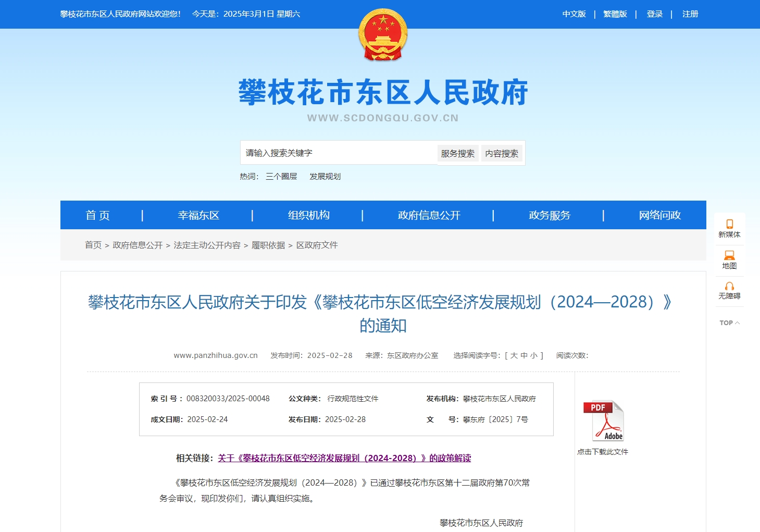Image resolution: width=760 pixels, height=532 pixels.
Task: Click the 无障碍 headphone icon
Action: [x=729, y=286]
